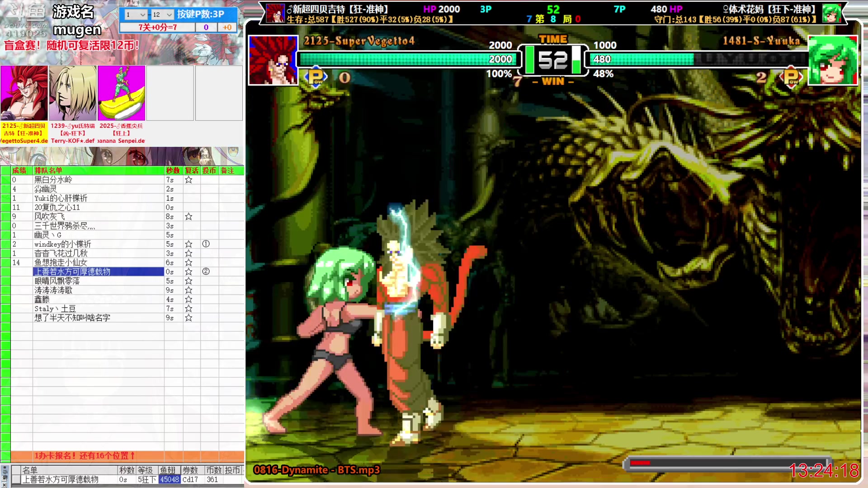Click the revive star for 涛涛涛歌
Image resolution: width=868 pixels, height=488 pixels.
189,291
